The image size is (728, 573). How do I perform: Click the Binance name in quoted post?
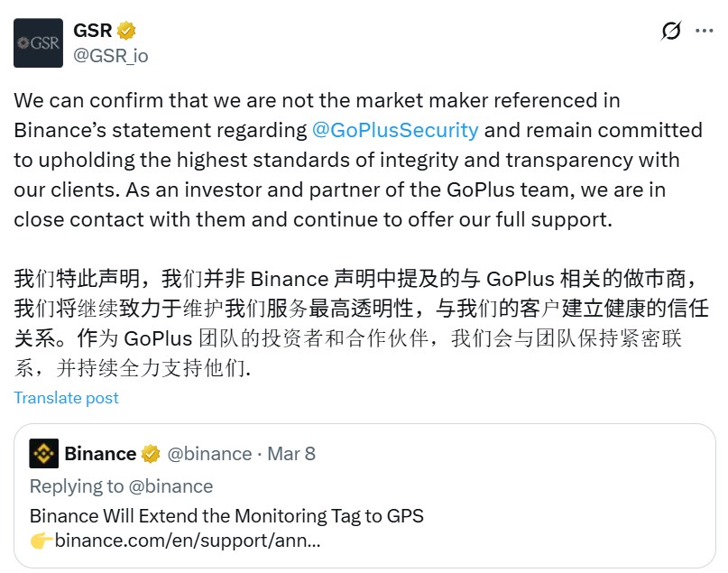tap(100, 453)
